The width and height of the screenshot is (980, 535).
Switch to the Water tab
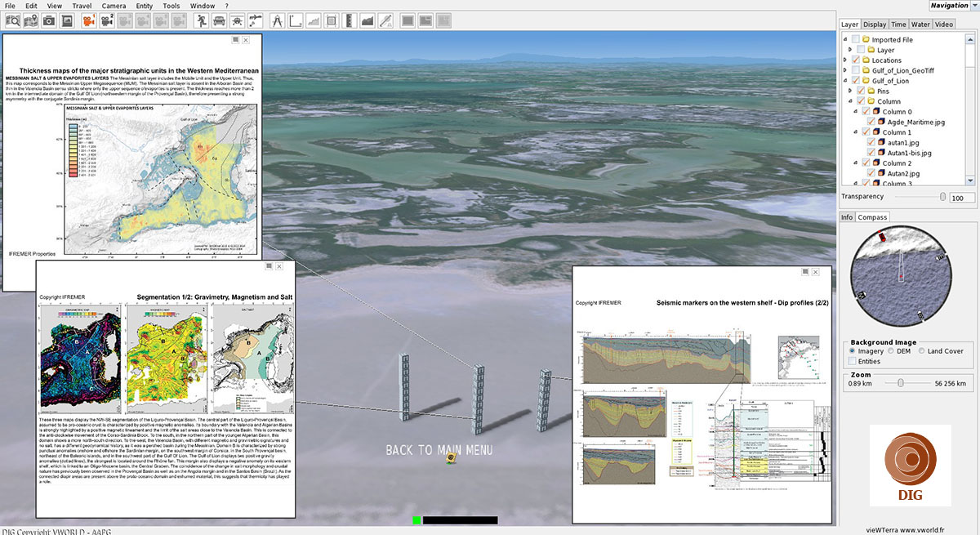(920, 25)
